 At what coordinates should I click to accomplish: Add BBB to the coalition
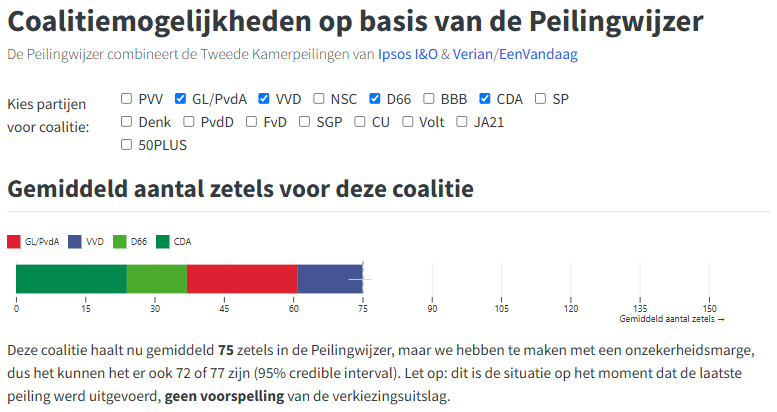[x=429, y=99]
